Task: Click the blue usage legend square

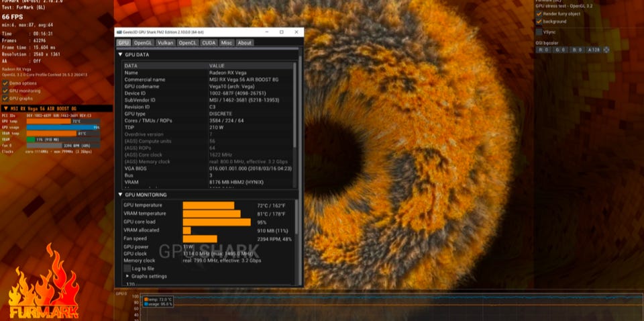Action: tap(146, 304)
